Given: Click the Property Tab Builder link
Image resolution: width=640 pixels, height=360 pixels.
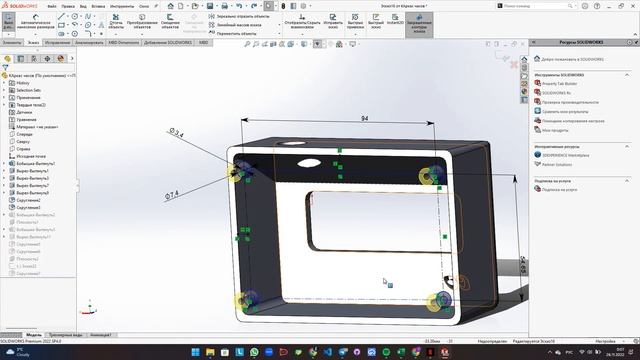Looking at the screenshot, I should tap(559, 84).
